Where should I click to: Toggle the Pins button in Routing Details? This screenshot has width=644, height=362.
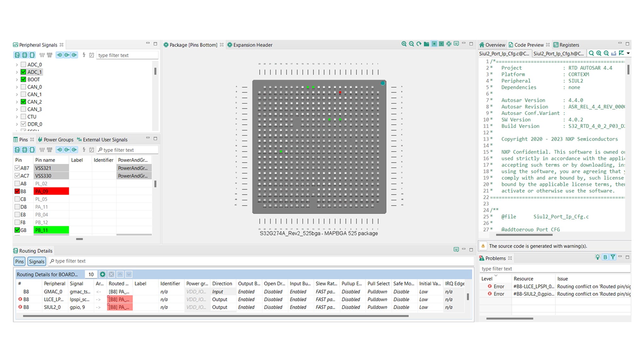point(19,261)
